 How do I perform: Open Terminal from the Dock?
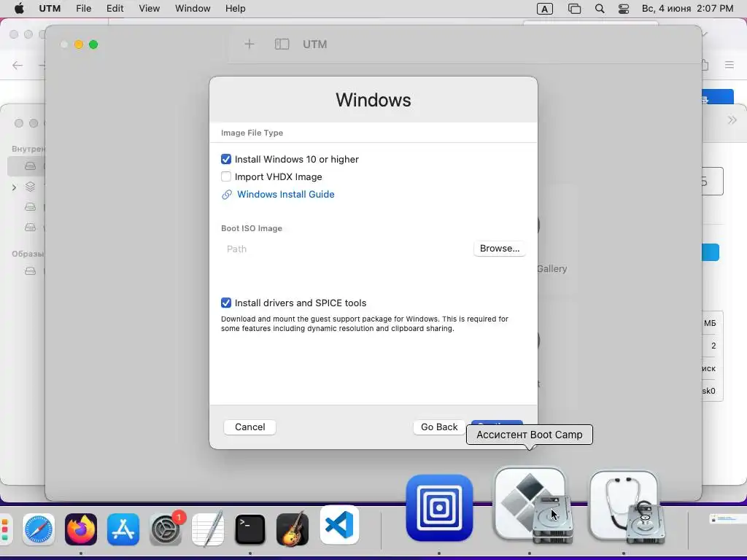(250, 529)
